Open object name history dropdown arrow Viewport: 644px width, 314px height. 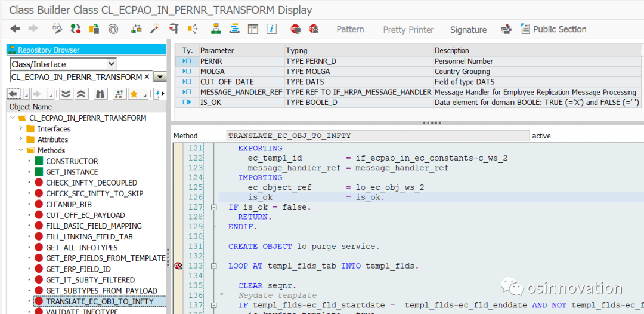click(160, 77)
